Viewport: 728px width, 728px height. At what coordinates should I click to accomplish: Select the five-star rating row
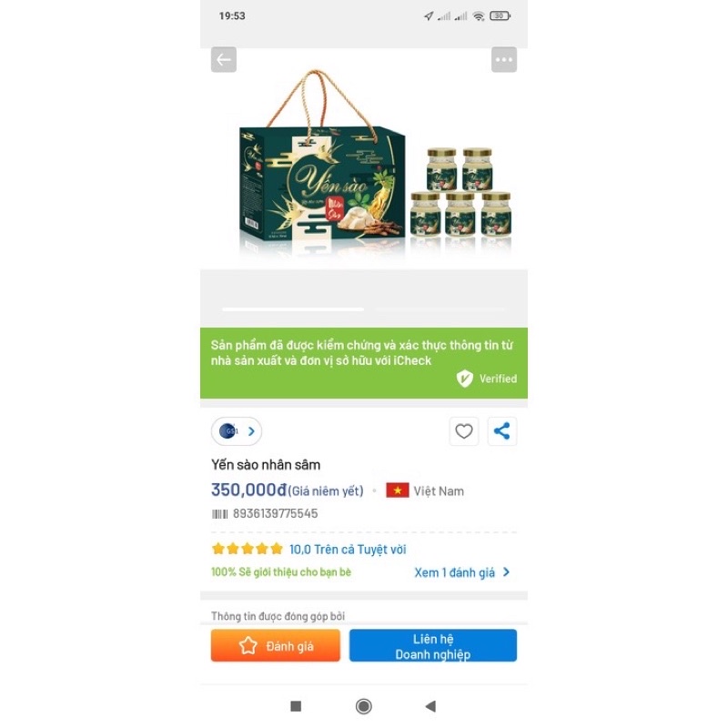(247, 550)
